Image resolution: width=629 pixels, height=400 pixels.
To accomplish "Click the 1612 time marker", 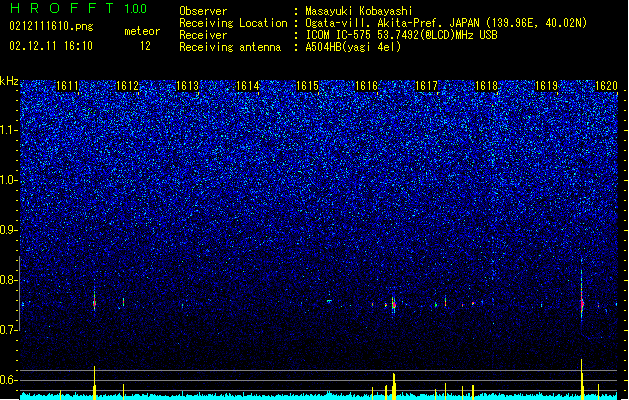I will 127,86.
